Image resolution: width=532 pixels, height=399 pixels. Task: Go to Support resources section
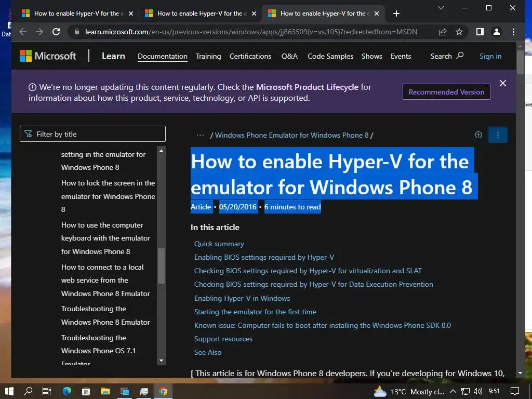pos(223,339)
